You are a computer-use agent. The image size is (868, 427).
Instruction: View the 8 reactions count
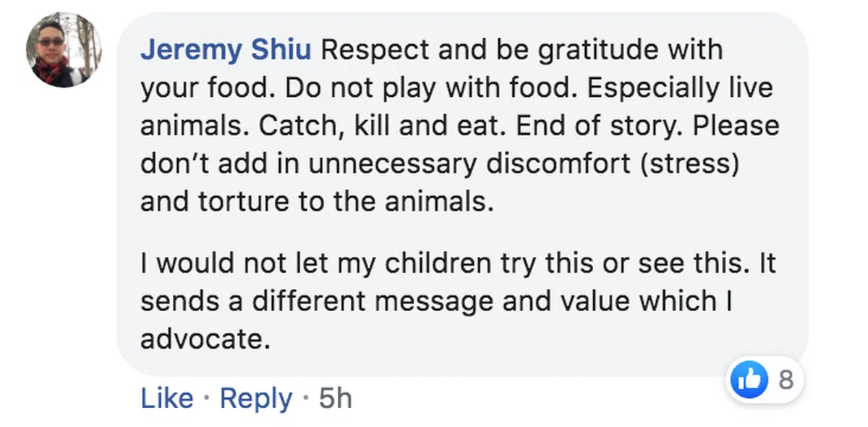(786, 380)
